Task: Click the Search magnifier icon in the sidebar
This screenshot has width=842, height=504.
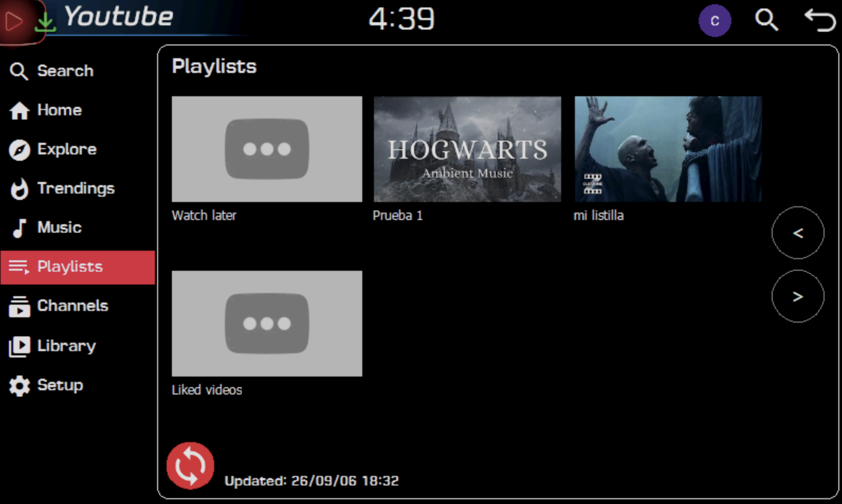Action: pyautogui.click(x=19, y=71)
